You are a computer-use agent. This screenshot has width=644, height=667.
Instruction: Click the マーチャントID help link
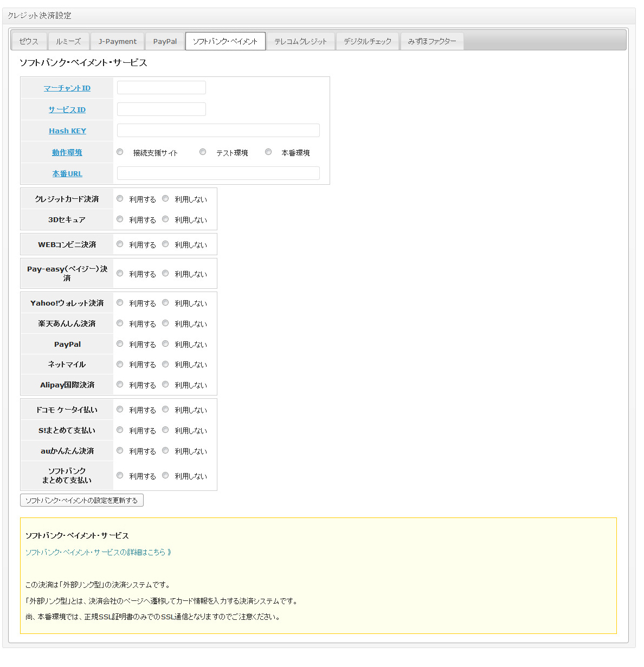click(67, 88)
